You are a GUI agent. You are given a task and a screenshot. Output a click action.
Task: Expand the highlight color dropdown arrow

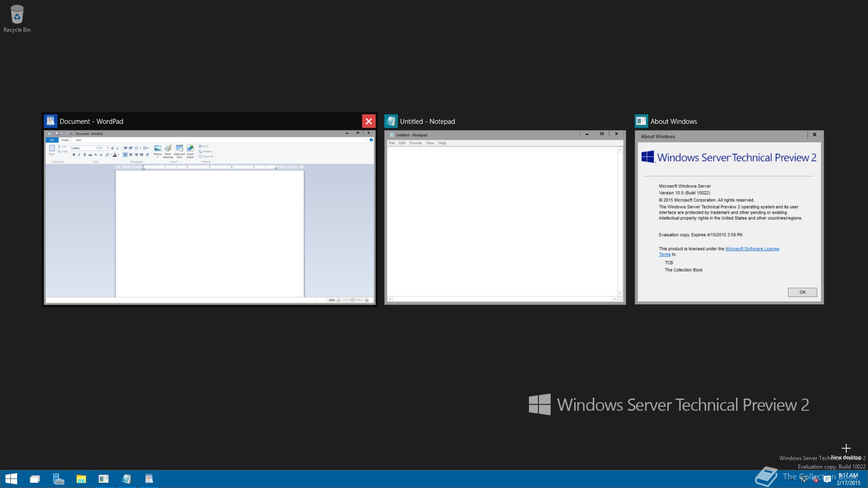click(x=111, y=155)
